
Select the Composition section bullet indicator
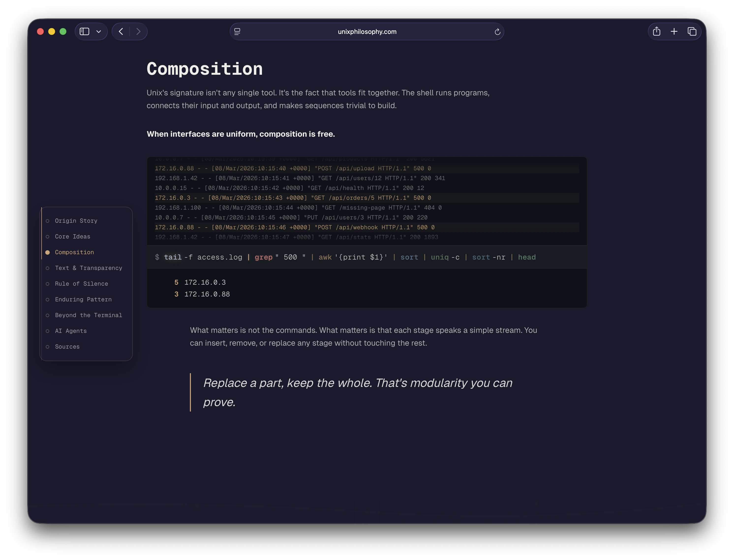point(48,252)
